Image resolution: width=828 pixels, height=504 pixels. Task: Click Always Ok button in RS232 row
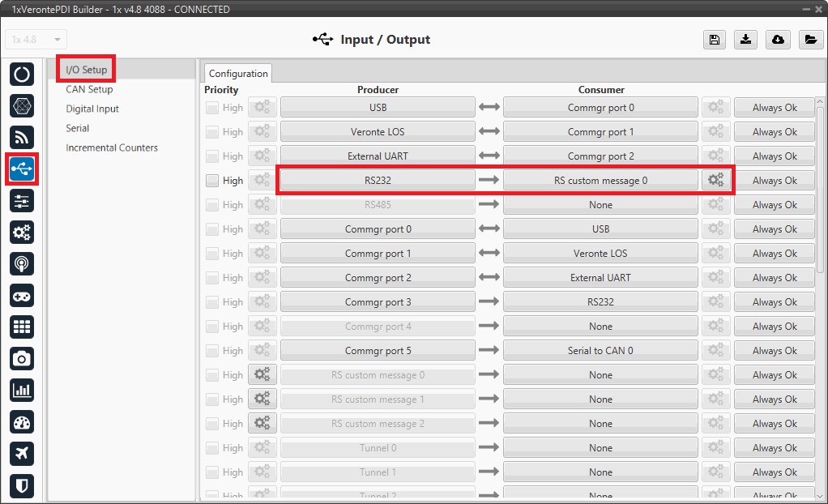[x=774, y=181]
